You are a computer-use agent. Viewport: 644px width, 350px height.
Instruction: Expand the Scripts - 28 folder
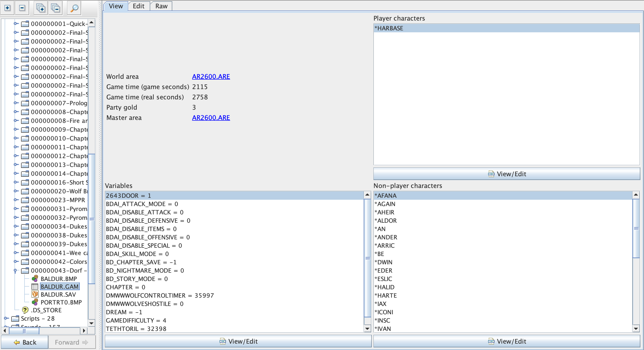(6, 318)
